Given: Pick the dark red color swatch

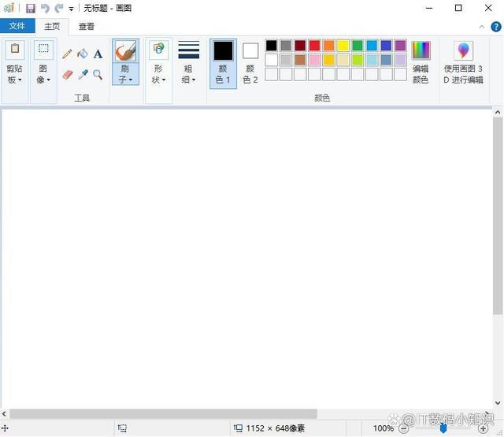Looking at the screenshot, I should click(x=300, y=46).
